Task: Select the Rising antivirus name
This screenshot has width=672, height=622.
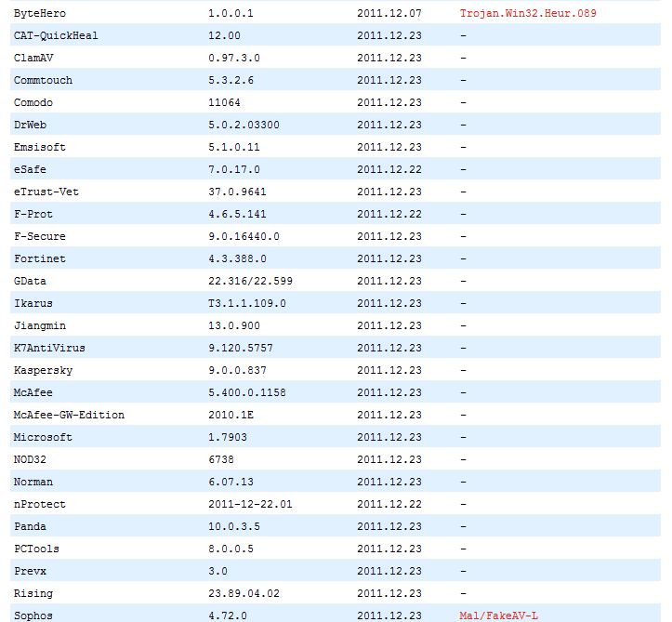Action: click(x=33, y=593)
